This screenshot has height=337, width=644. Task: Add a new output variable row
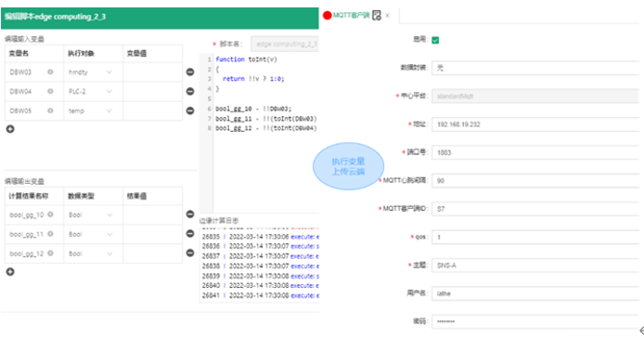(x=10, y=272)
